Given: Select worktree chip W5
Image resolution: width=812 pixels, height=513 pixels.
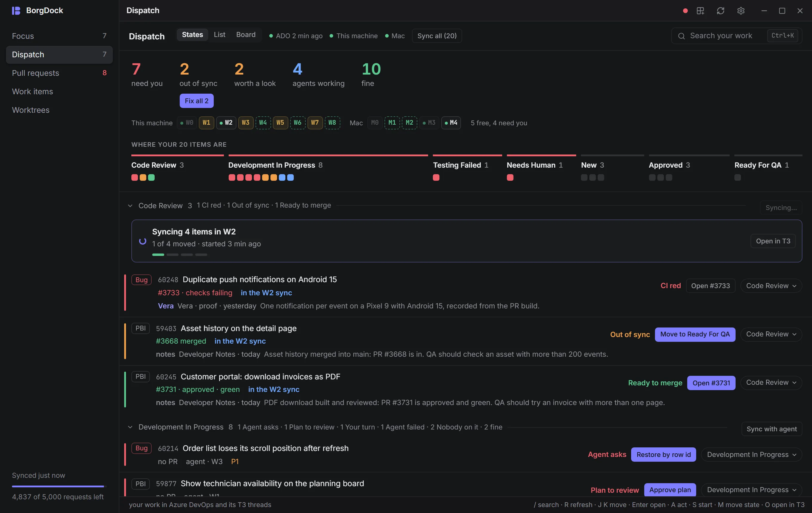Looking at the screenshot, I should [280, 123].
